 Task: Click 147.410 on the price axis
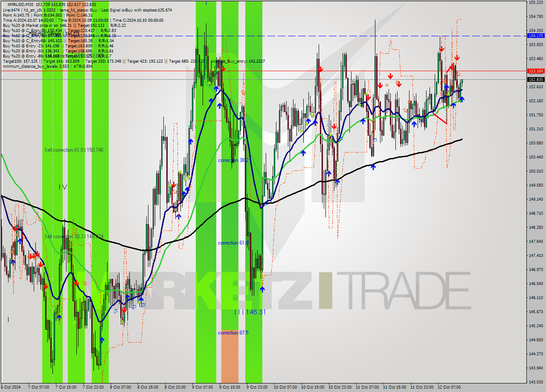[536, 255]
